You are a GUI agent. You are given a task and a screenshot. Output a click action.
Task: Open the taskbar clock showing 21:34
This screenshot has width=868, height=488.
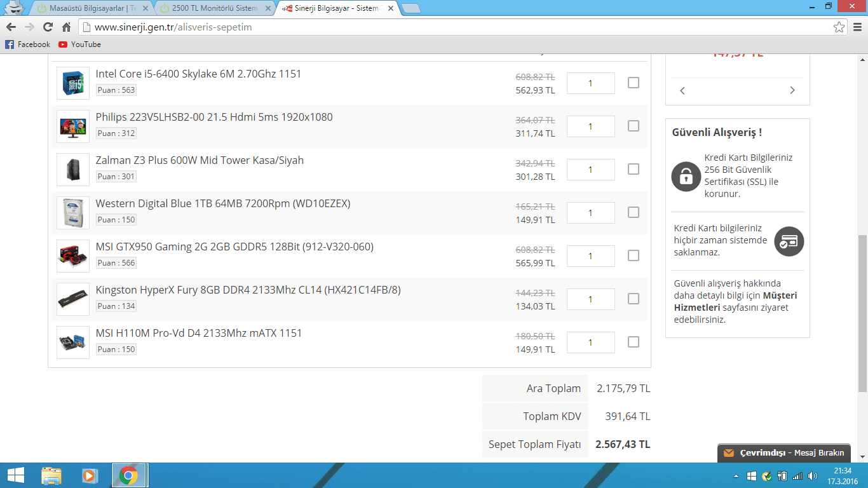(843, 476)
